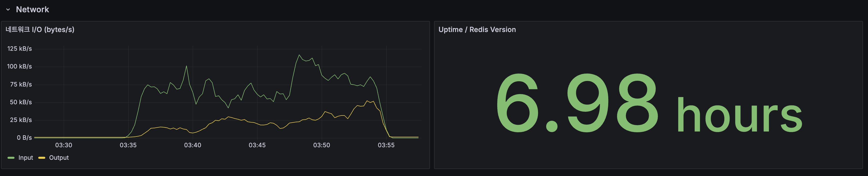This screenshot has height=176, width=868.
Task: Click the 125 kB/s axis label
Action: tap(19, 48)
